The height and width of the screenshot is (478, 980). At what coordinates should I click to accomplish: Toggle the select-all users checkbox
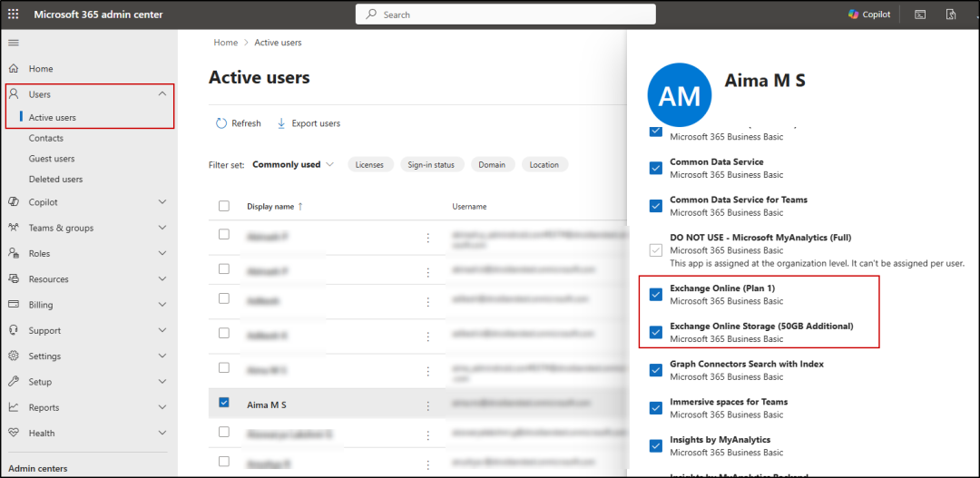coord(224,206)
